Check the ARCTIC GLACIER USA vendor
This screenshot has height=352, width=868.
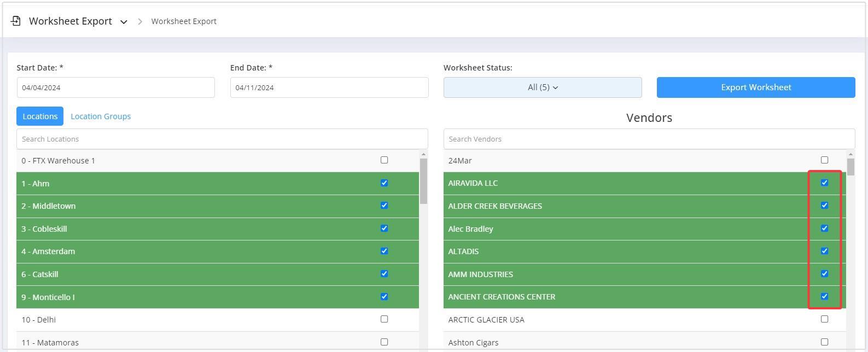click(824, 319)
